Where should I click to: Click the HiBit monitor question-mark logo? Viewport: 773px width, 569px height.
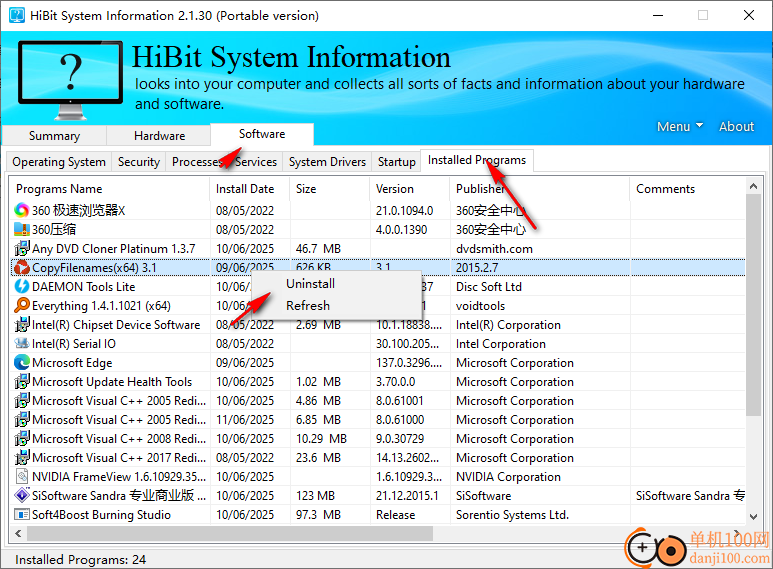(x=70, y=80)
